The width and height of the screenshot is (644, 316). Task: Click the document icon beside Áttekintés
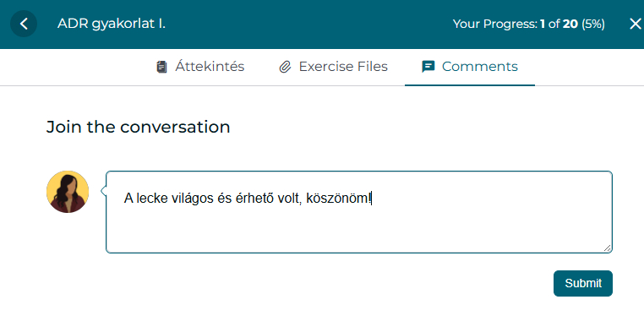pos(161,67)
